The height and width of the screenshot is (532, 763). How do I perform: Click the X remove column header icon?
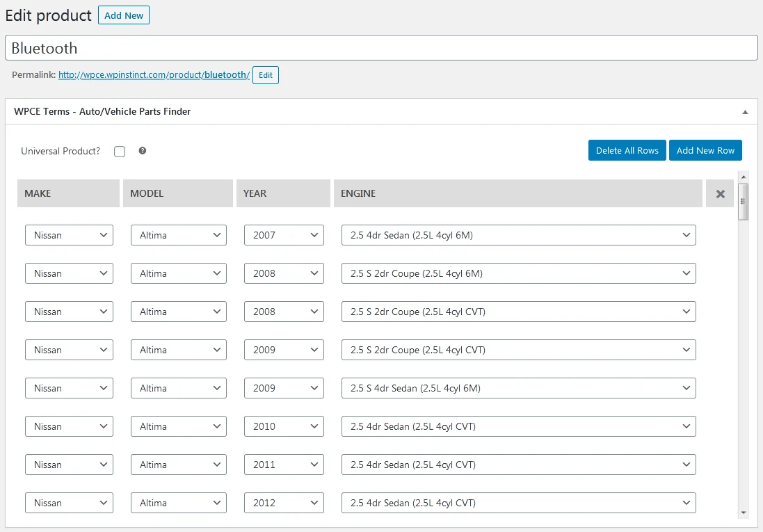click(720, 194)
